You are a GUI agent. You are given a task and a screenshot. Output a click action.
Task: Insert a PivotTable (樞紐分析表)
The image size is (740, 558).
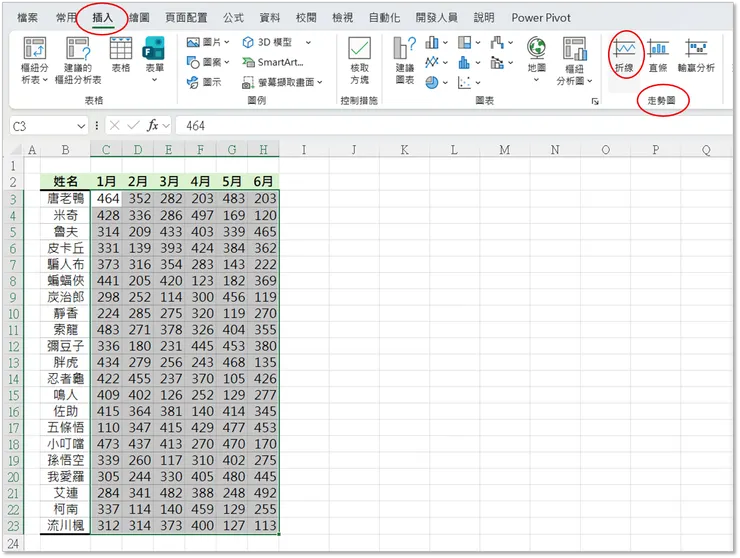(x=34, y=60)
